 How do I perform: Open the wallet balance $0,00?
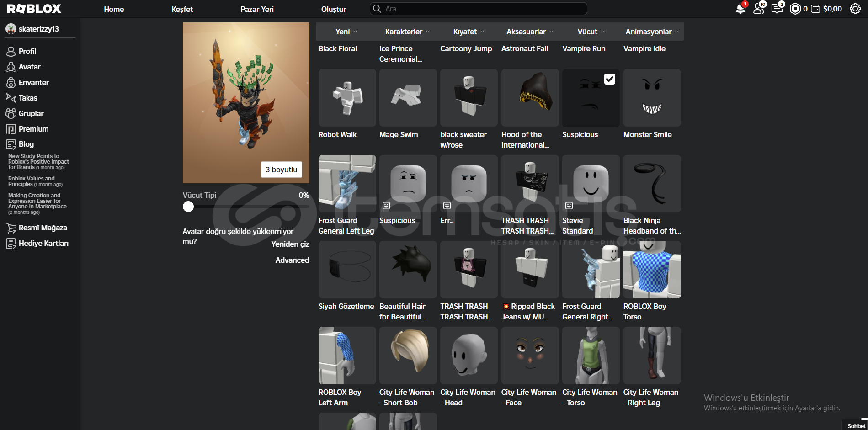tap(826, 9)
